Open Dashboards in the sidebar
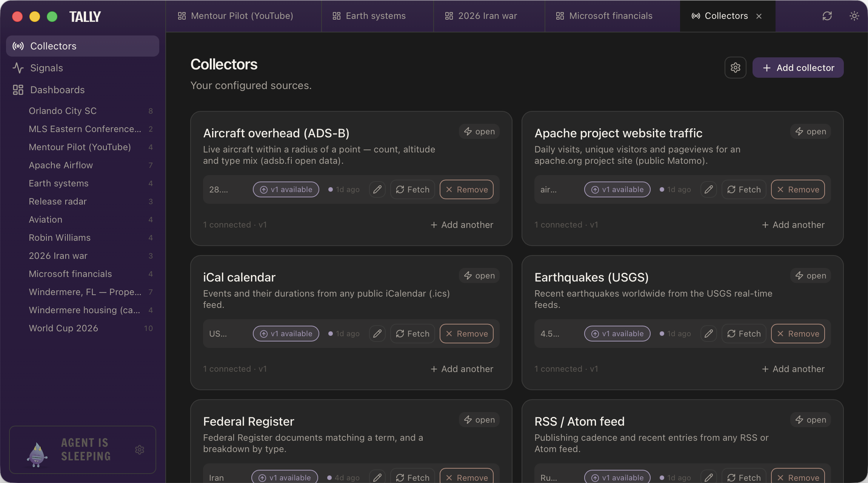Image resolution: width=868 pixels, height=483 pixels. tap(83, 90)
